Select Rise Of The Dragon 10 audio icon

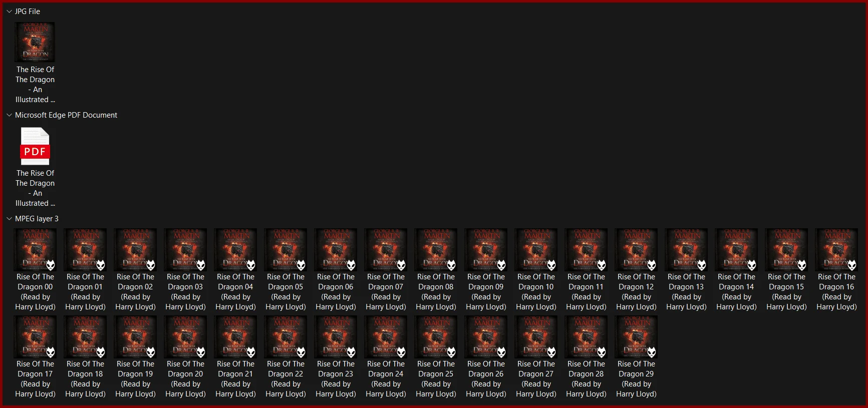[x=536, y=250]
